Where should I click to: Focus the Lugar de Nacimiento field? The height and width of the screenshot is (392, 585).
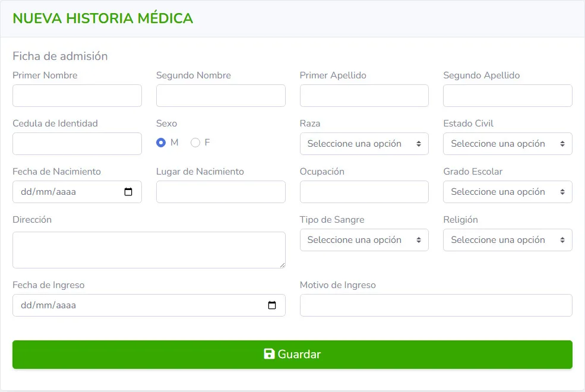(220, 192)
